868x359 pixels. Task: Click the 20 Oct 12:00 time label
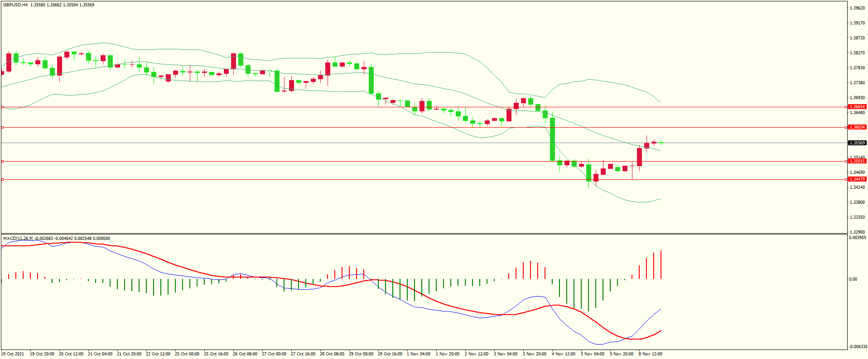[71, 354]
